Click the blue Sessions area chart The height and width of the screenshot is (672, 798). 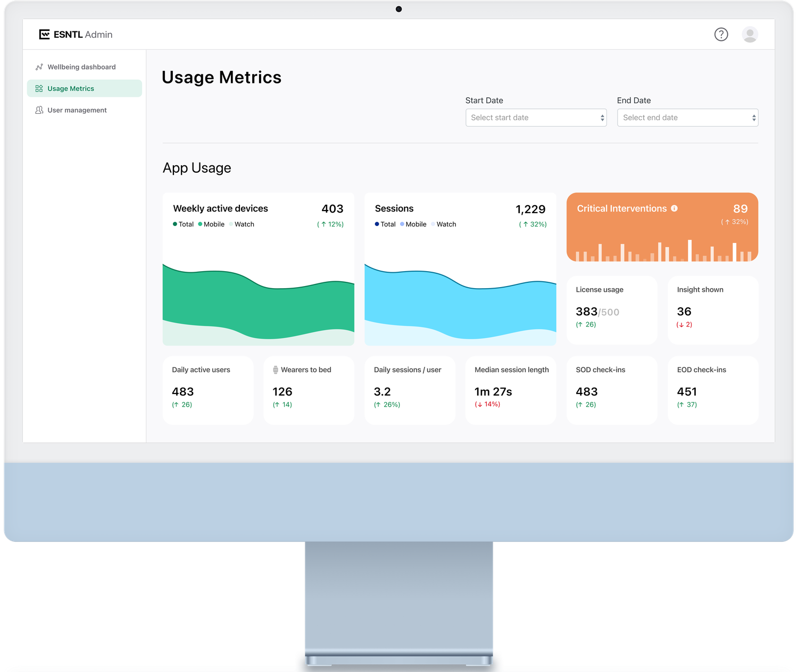coord(460,304)
